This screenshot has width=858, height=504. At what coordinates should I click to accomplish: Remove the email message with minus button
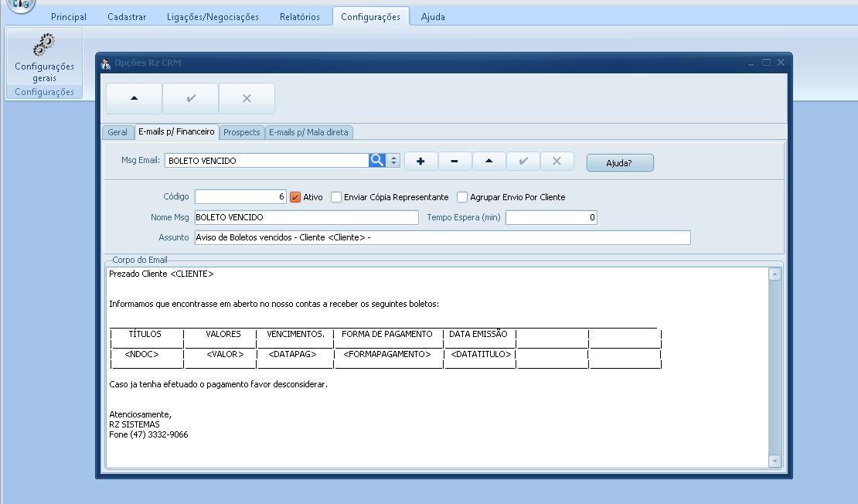coord(455,162)
